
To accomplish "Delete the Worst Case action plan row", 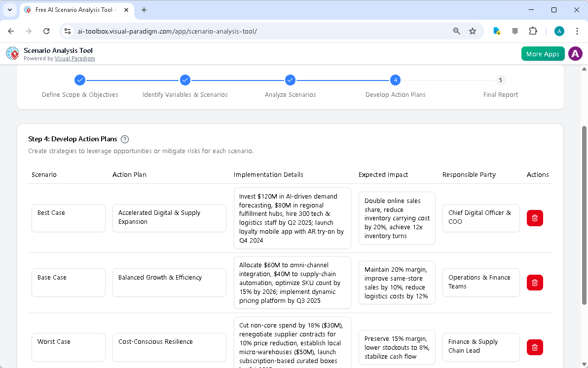I will coord(535,347).
